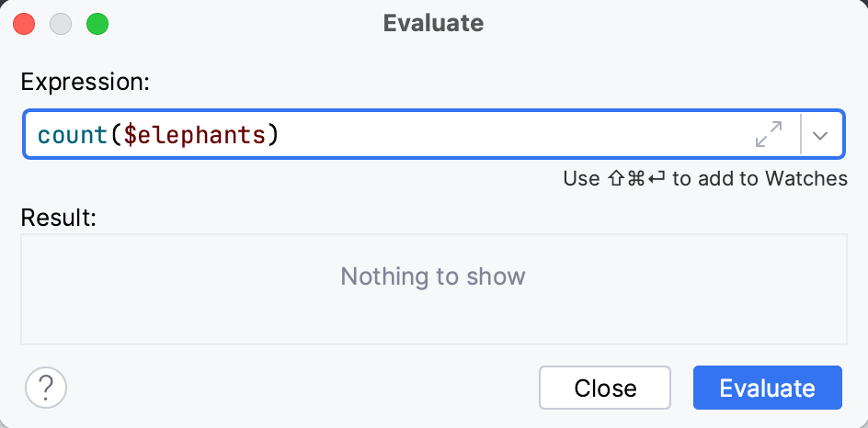Expand the expression editor field
The image size is (868, 428).
[x=768, y=135]
